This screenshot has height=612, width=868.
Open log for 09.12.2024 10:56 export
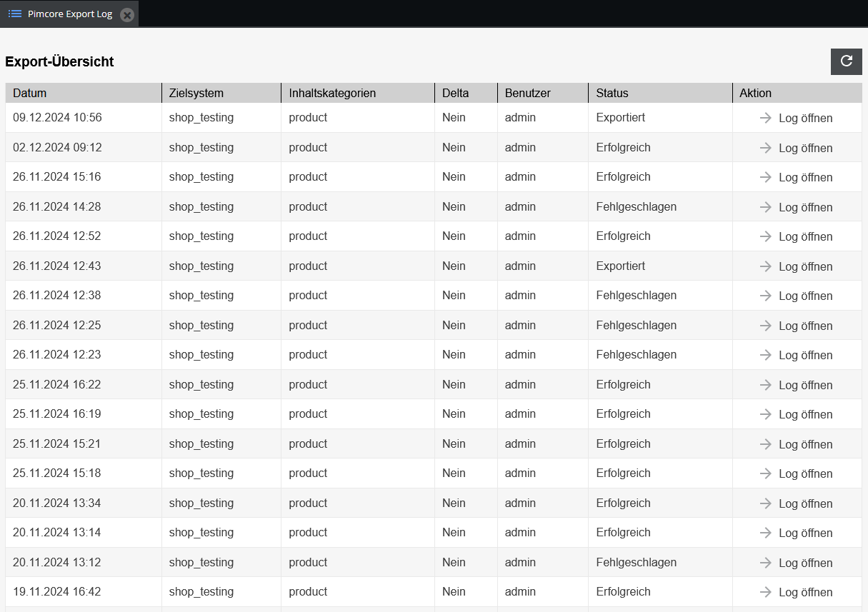pyautogui.click(x=796, y=118)
